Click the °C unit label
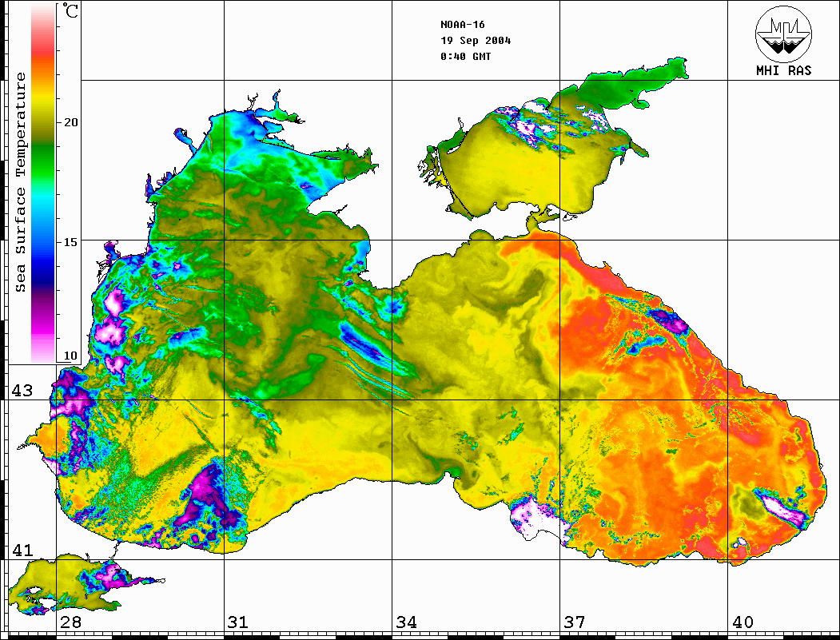Screen dimensions: 840x640 [70, 10]
